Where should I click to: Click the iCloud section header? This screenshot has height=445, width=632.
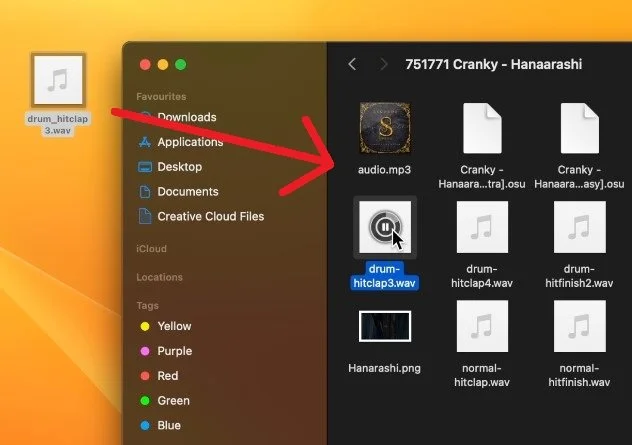point(151,249)
